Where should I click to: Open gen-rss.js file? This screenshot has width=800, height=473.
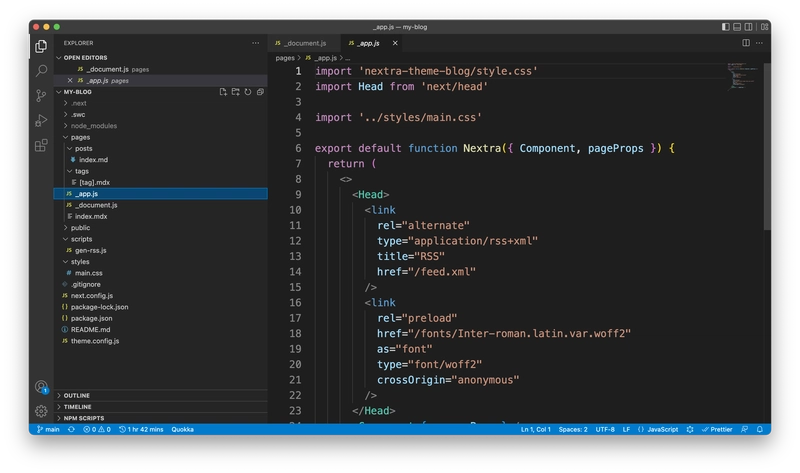161,251
